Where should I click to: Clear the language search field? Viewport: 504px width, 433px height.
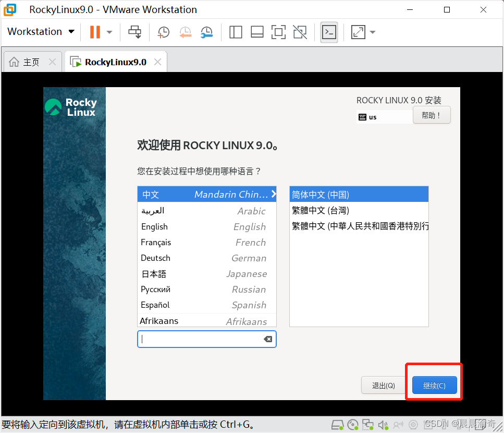[x=268, y=339]
